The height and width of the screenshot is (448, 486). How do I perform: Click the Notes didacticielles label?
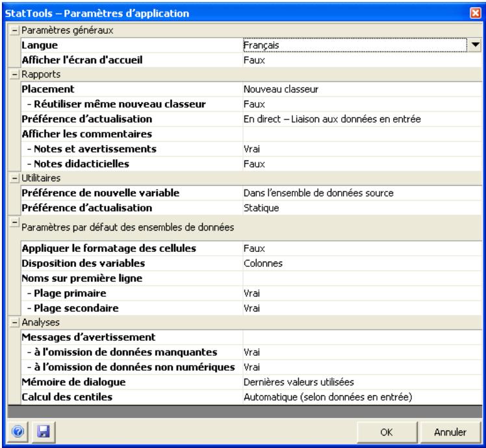pos(78,164)
